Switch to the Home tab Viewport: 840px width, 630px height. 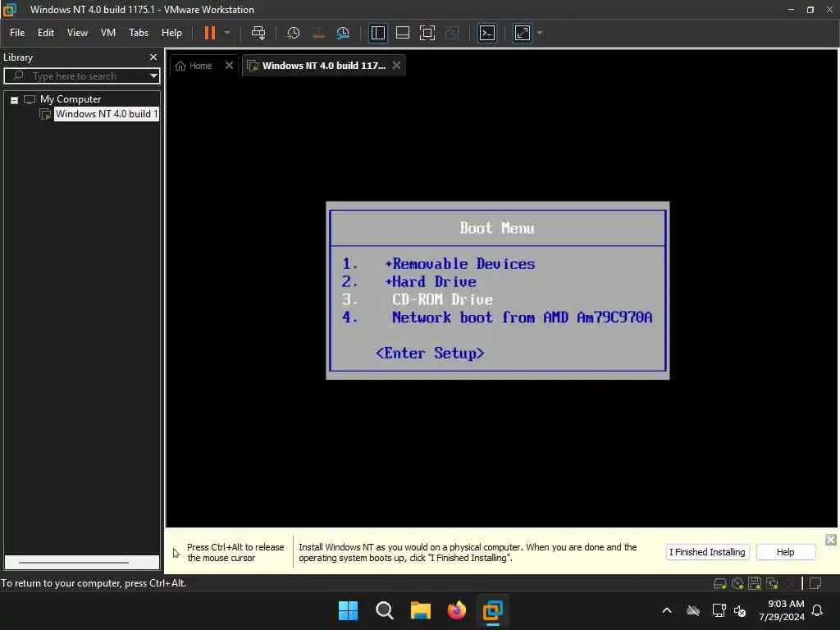tap(194, 66)
